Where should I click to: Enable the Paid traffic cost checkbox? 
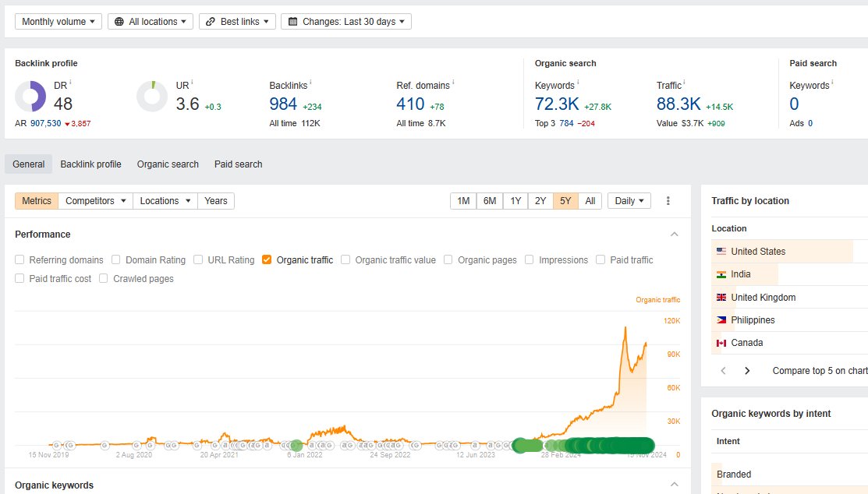(x=19, y=278)
